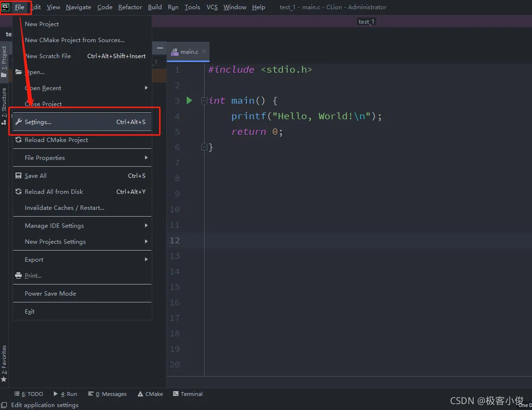Toggle the tool window quick access icon
The width and height of the screenshot is (532, 410).
pyautogui.click(x=4, y=405)
